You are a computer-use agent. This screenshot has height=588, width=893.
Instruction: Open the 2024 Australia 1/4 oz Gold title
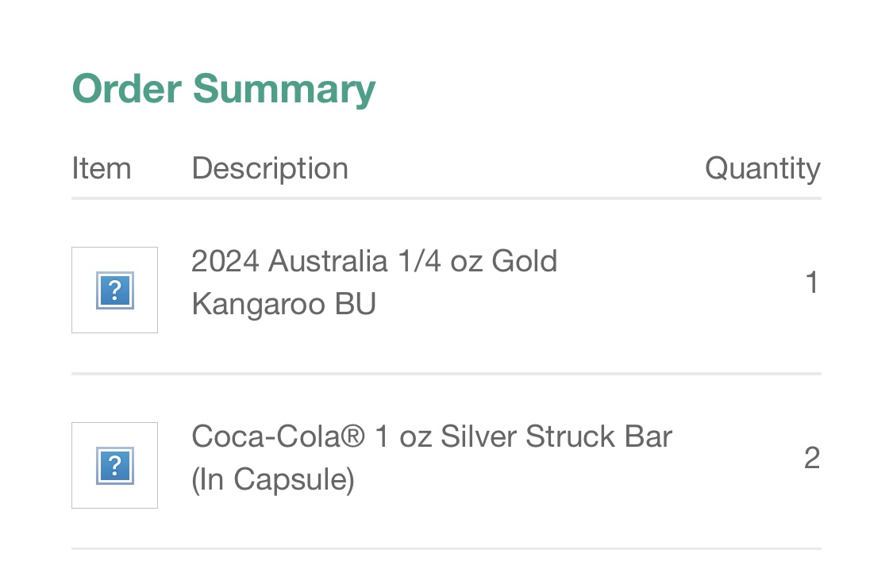pyautogui.click(x=374, y=261)
